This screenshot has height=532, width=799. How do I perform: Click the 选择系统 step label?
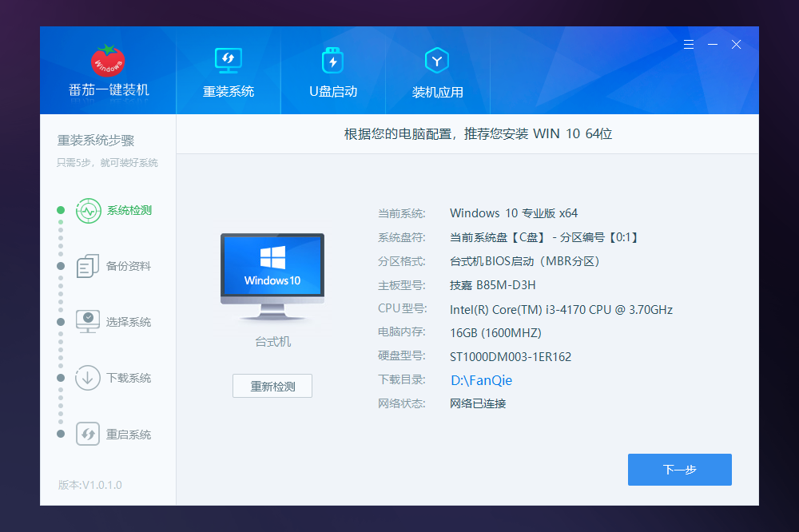tap(129, 322)
